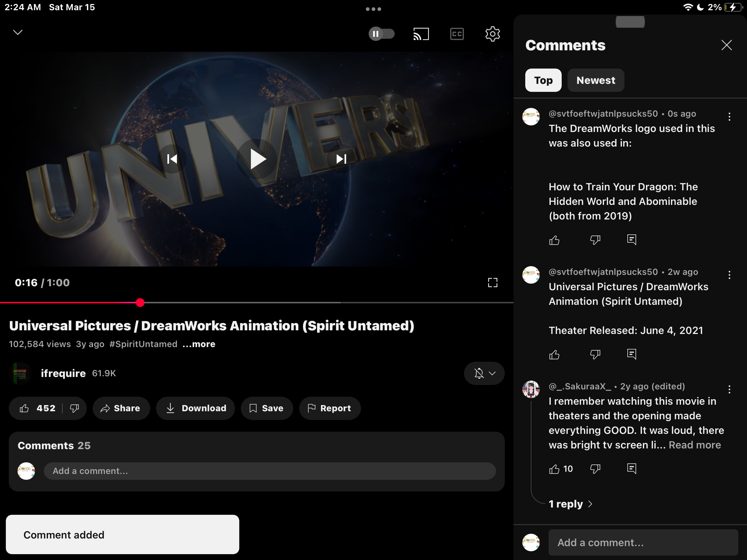Open the ifrequire channel avatar
Screen dimensions: 747x560
pos(20,373)
